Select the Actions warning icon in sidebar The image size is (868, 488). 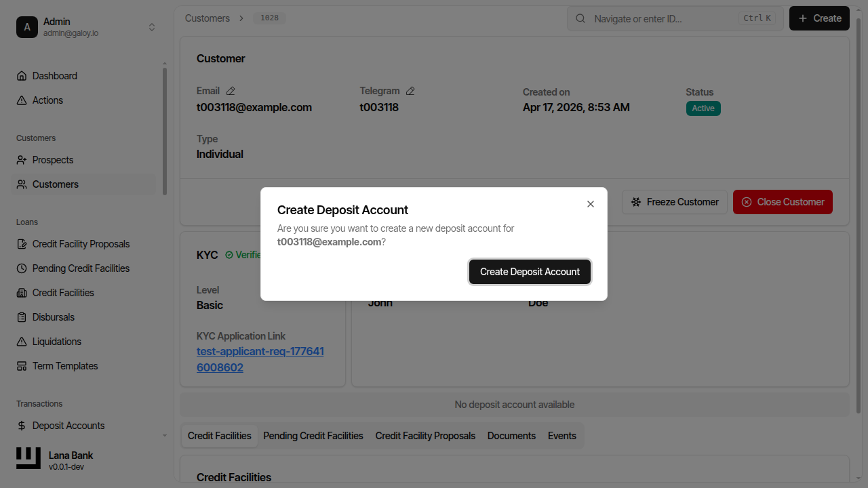[21, 100]
